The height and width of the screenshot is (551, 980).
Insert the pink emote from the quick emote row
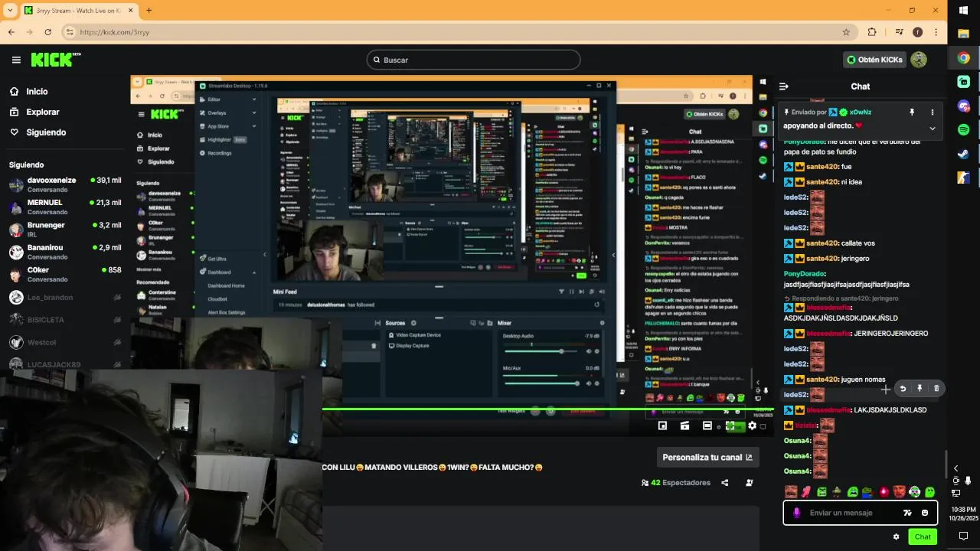coord(805,491)
